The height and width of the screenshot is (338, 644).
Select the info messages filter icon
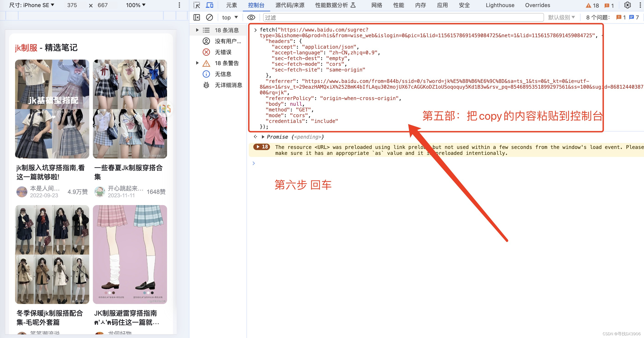[x=206, y=74]
